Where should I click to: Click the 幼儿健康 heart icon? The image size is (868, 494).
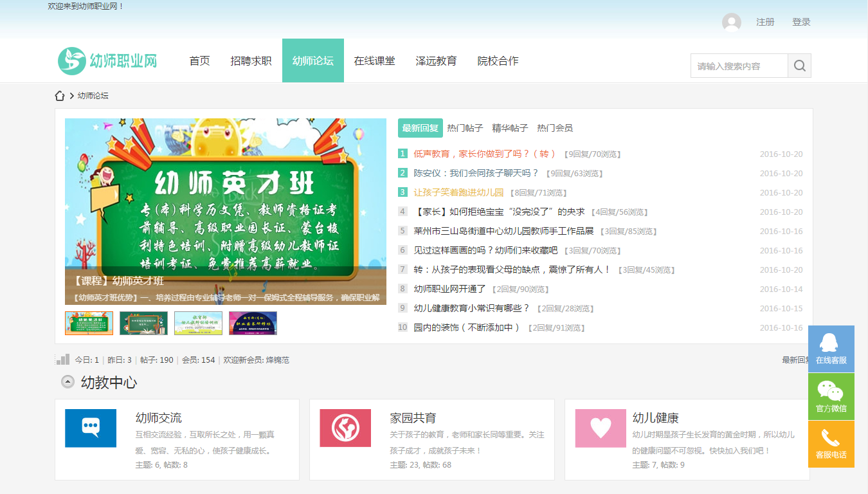601,428
